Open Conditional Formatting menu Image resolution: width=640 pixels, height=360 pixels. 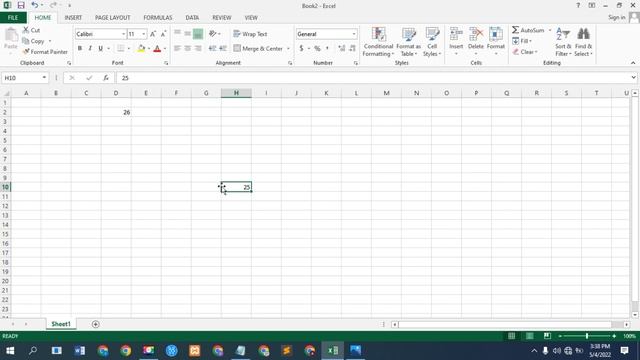tap(378, 42)
